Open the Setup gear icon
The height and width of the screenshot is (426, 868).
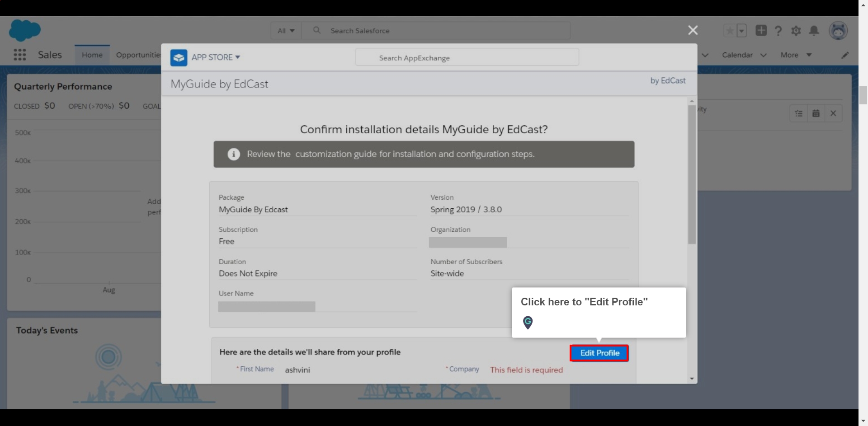tap(796, 31)
